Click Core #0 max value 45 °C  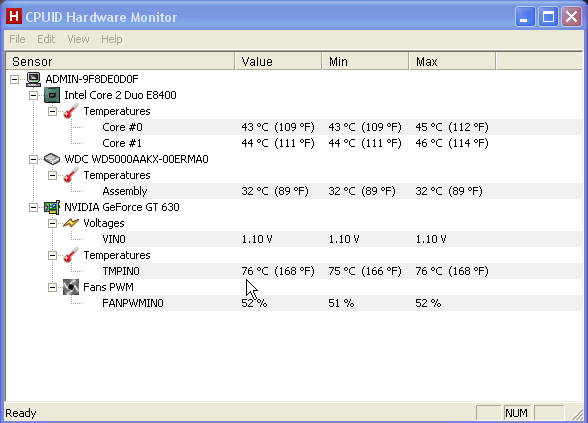point(452,127)
